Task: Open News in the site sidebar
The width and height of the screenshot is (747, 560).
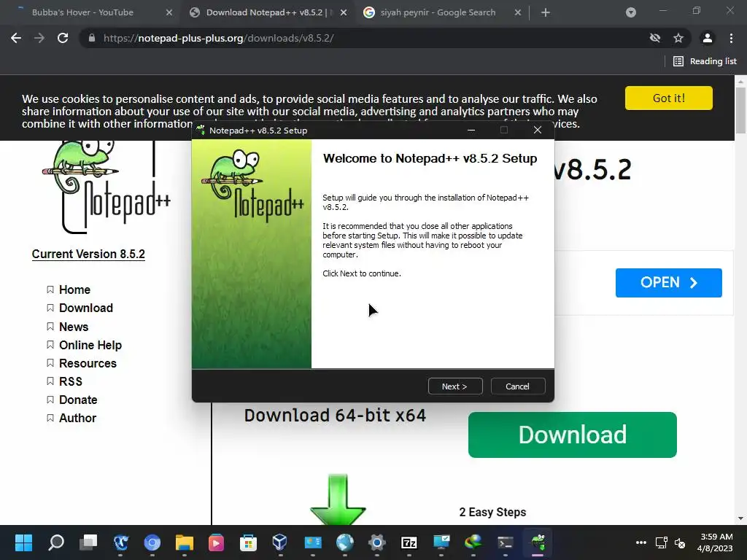Action: point(74,327)
